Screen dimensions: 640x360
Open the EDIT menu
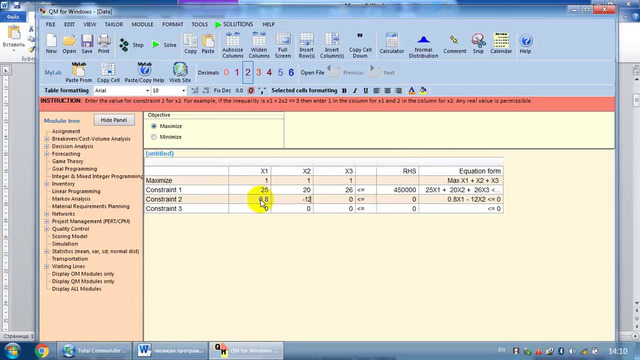click(69, 24)
